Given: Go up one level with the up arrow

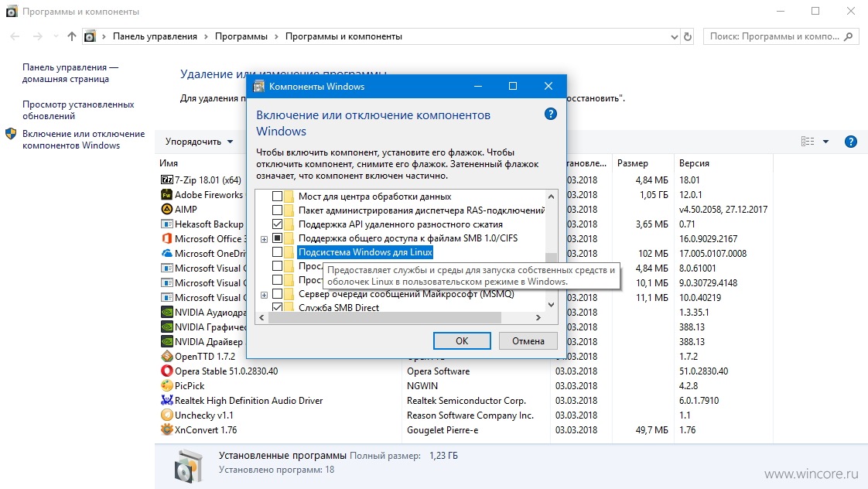Looking at the screenshot, I should [71, 36].
